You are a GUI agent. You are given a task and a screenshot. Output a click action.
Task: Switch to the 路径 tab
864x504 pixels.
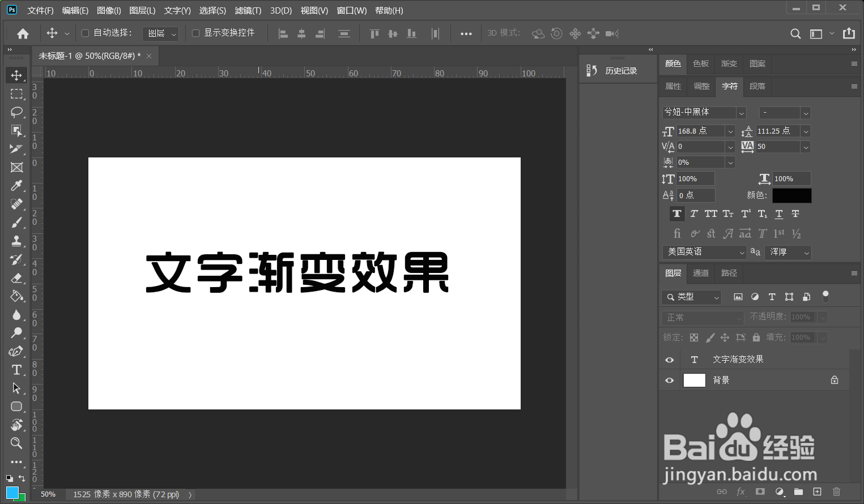[x=729, y=273]
